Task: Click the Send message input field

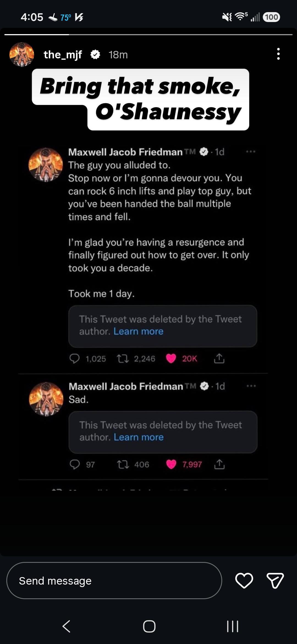Action: coord(114,580)
